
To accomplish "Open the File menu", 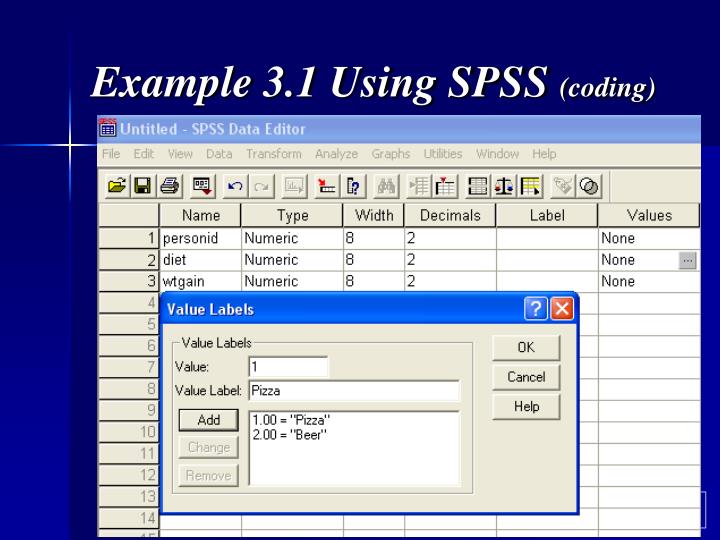I will [111, 154].
